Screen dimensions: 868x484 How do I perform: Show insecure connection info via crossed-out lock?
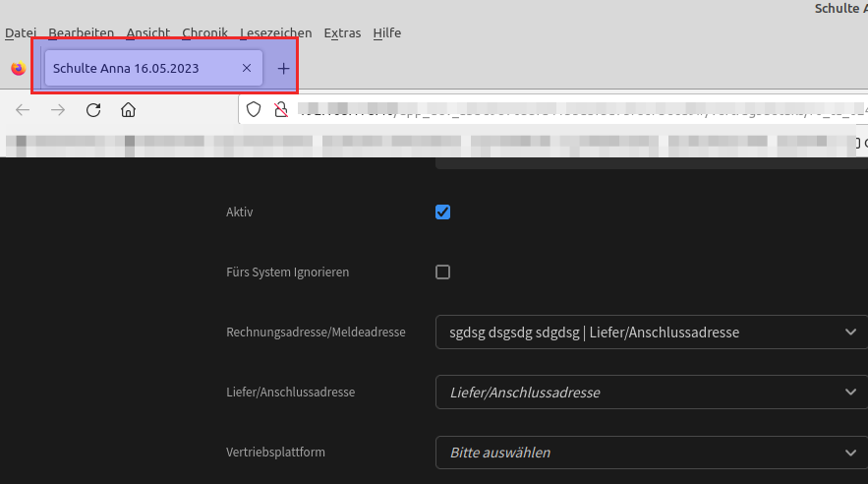[280, 109]
